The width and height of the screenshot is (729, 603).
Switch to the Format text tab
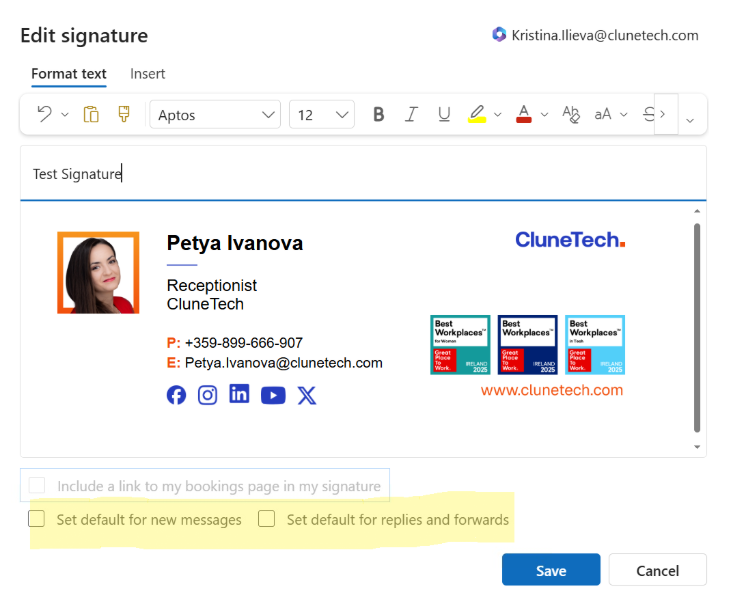[x=69, y=73]
